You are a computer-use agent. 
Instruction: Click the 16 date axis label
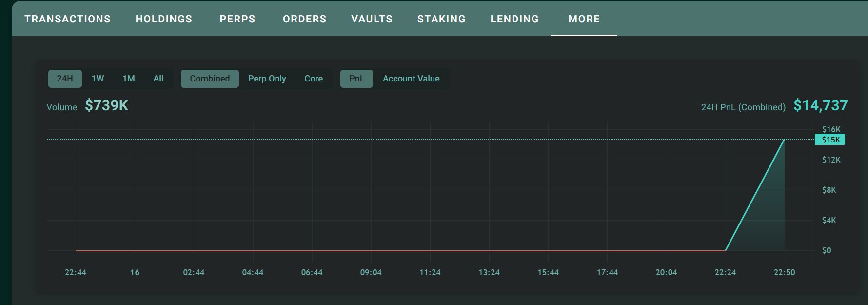pos(135,272)
